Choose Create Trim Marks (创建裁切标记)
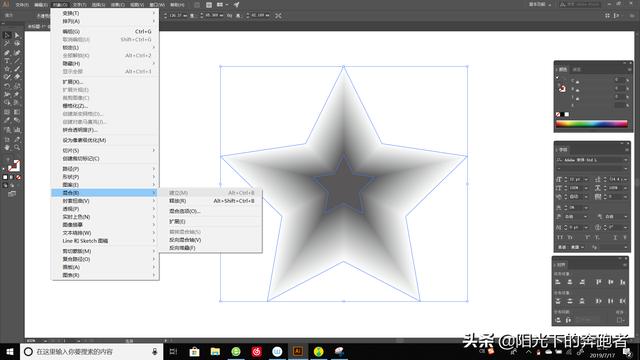Image resolution: width=640 pixels, height=360 pixels. [105, 158]
